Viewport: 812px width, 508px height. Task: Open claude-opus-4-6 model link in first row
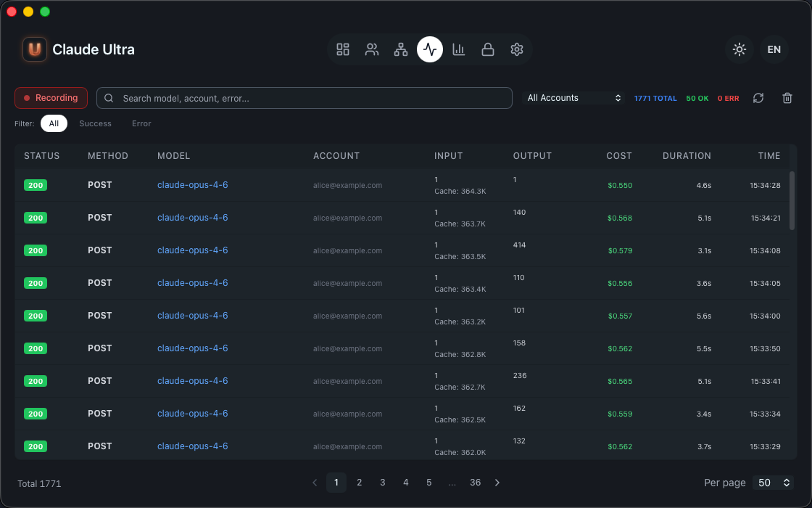[x=192, y=185]
